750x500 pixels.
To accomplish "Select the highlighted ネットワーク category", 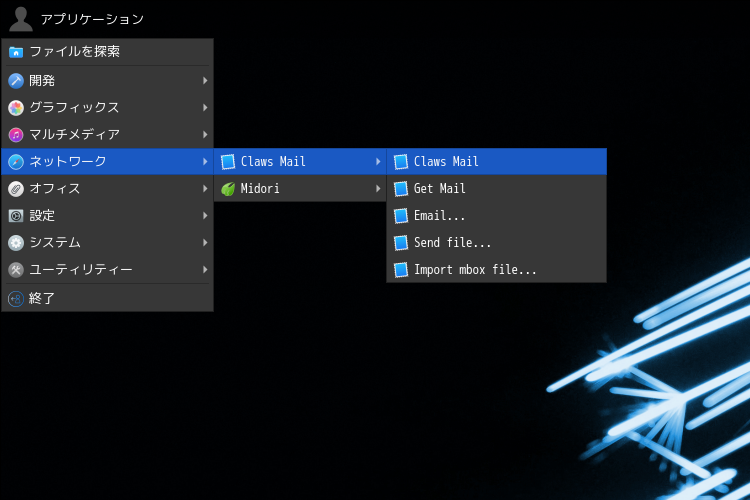I will tap(108, 161).
